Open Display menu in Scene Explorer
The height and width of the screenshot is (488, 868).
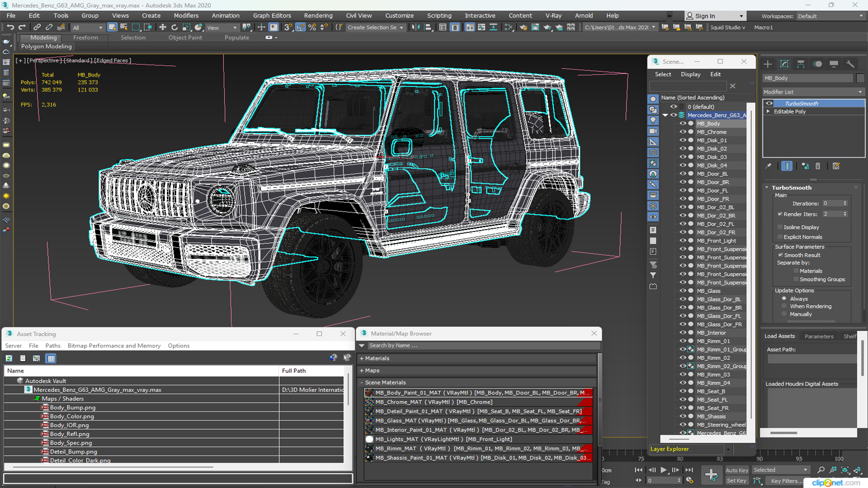[690, 75]
